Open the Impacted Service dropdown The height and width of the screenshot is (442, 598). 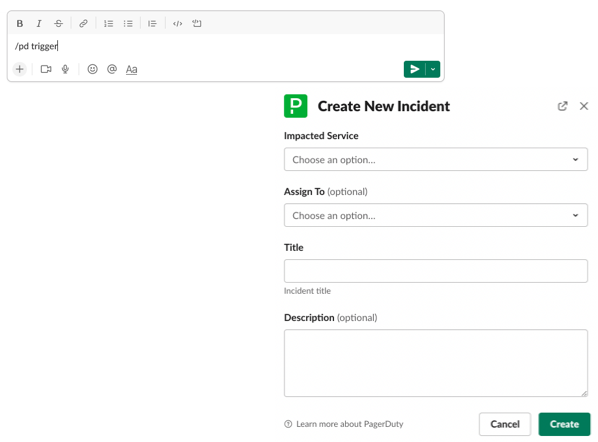pyautogui.click(x=436, y=159)
